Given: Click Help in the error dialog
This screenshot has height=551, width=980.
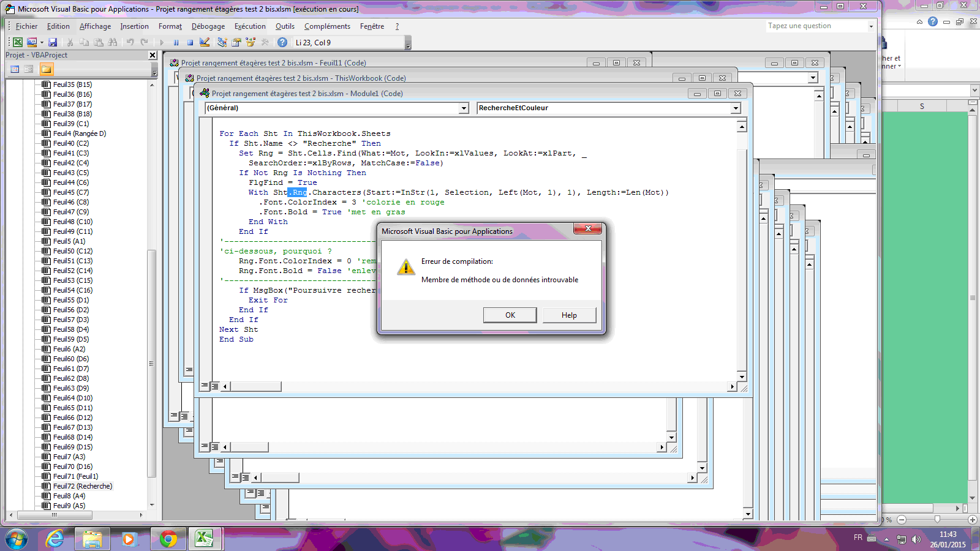Looking at the screenshot, I should pos(569,315).
